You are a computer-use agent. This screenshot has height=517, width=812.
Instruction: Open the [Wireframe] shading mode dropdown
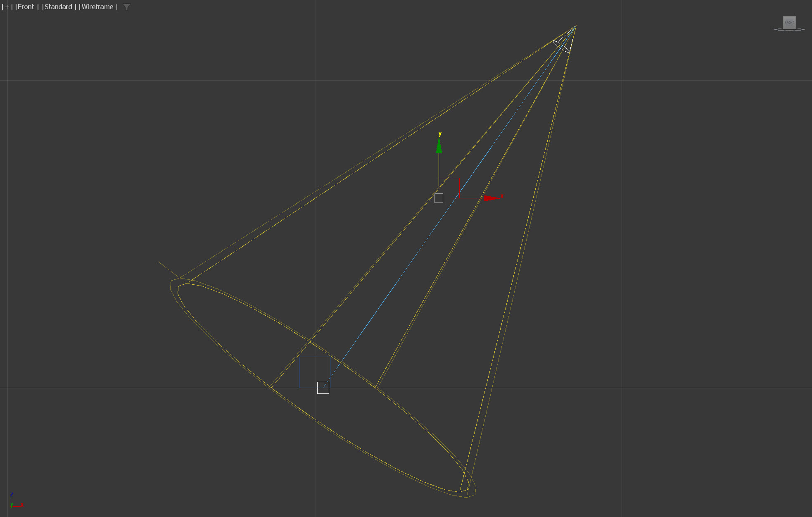(98, 7)
